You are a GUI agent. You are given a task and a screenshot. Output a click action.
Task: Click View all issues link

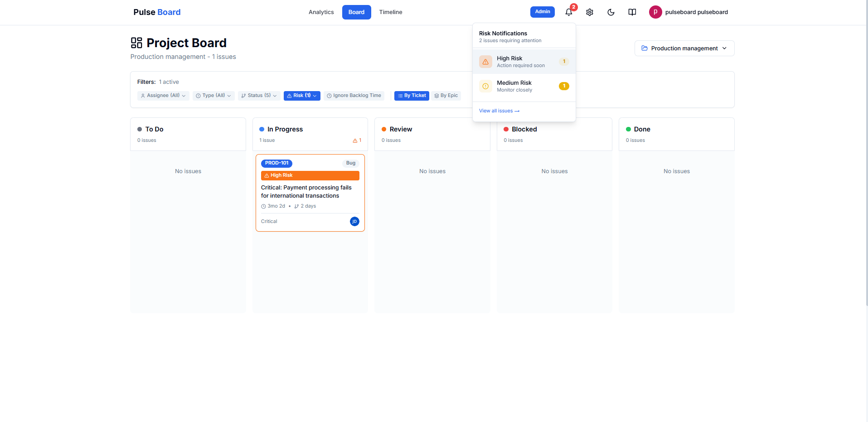tap(499, 111)
